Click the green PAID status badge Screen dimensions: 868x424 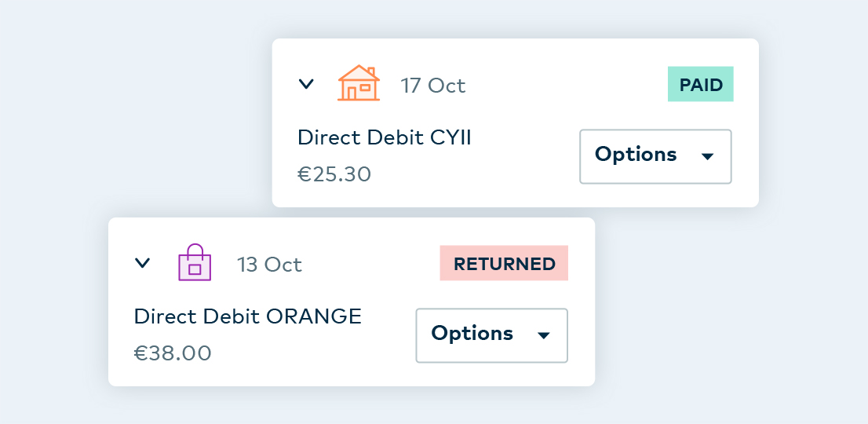coord(700,84)
